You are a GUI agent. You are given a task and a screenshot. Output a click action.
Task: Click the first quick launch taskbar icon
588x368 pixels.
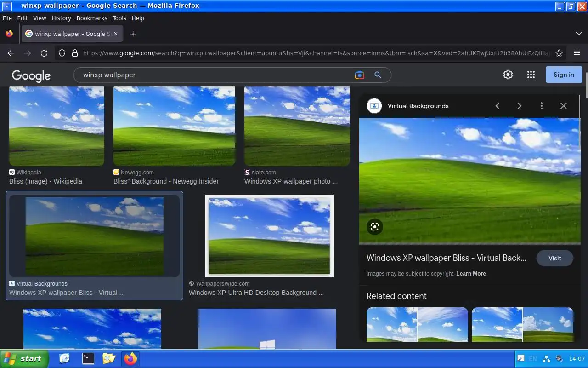coord(65,359)
